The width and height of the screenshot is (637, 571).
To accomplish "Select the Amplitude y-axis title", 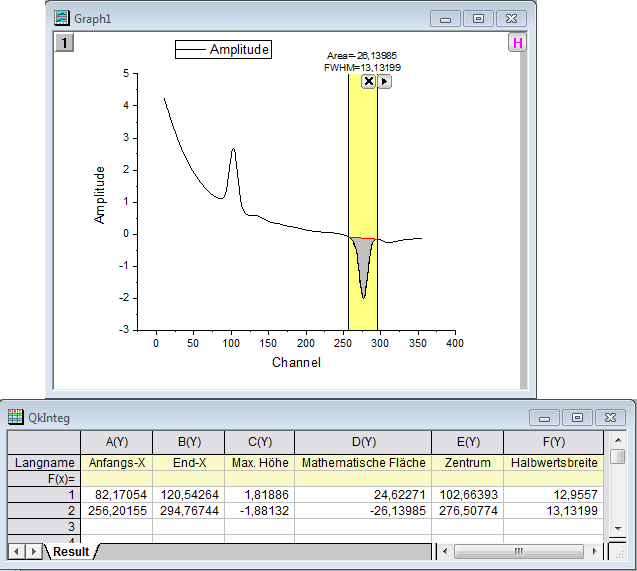I will point(99,195).
